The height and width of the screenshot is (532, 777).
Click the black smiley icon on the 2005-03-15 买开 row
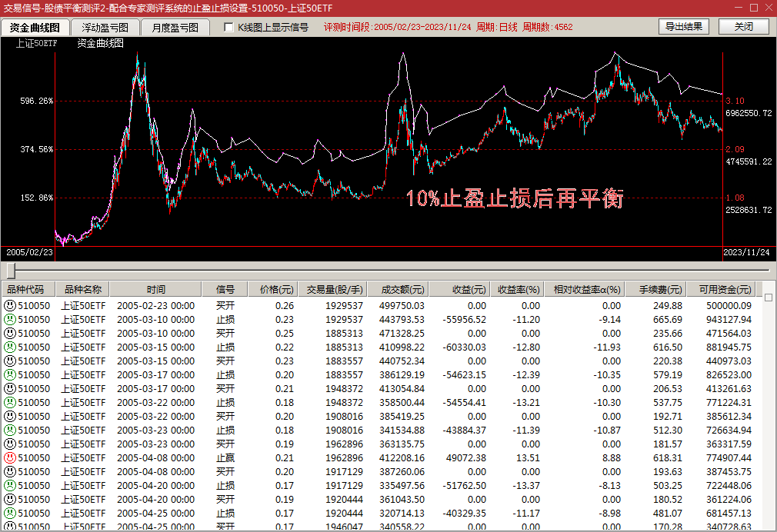pos(10,361)
